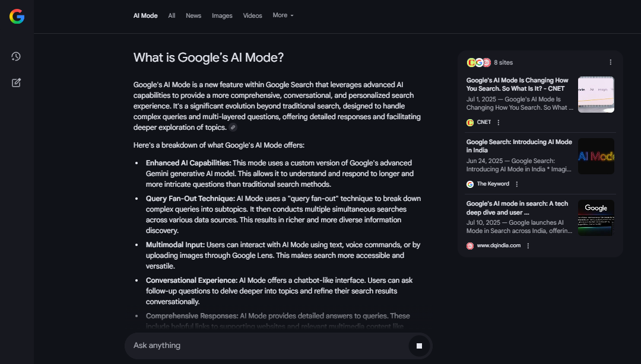The height and width of the screenshot is (364, 641).
Task: Click The Keyword source name
Action: coord(493,184)
